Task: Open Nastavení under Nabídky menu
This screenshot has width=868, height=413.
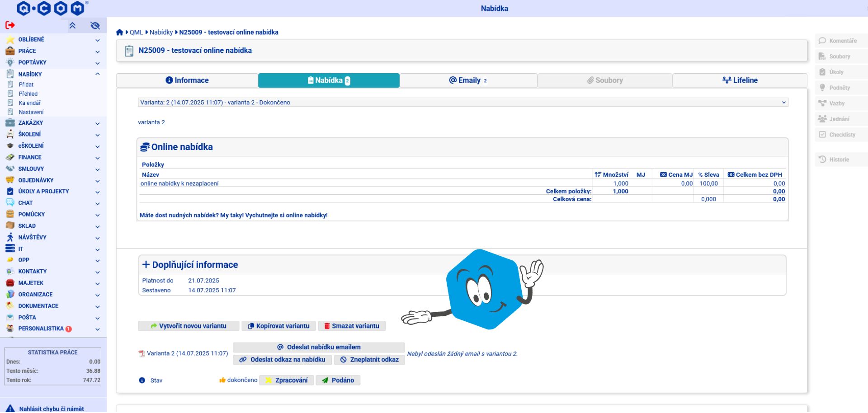Action: pos(31,112)
